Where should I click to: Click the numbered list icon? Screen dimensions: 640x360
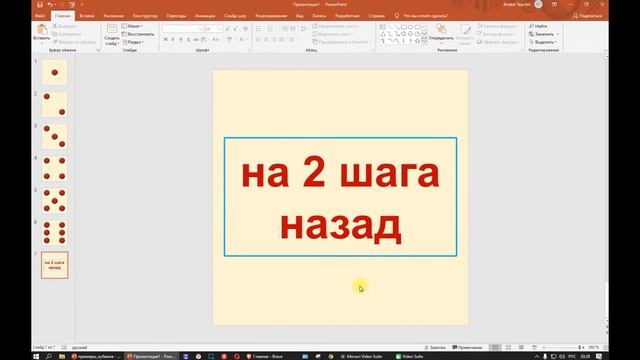pos(271,29)
